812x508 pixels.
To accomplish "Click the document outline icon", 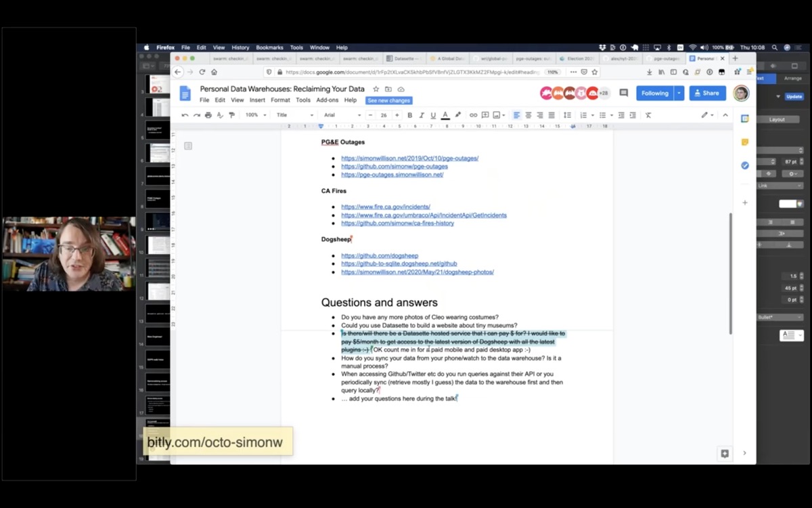I will (x=188, y=146).
